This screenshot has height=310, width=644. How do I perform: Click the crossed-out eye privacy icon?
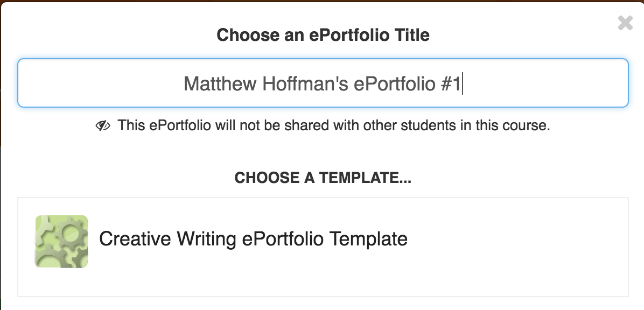(103, 126)
